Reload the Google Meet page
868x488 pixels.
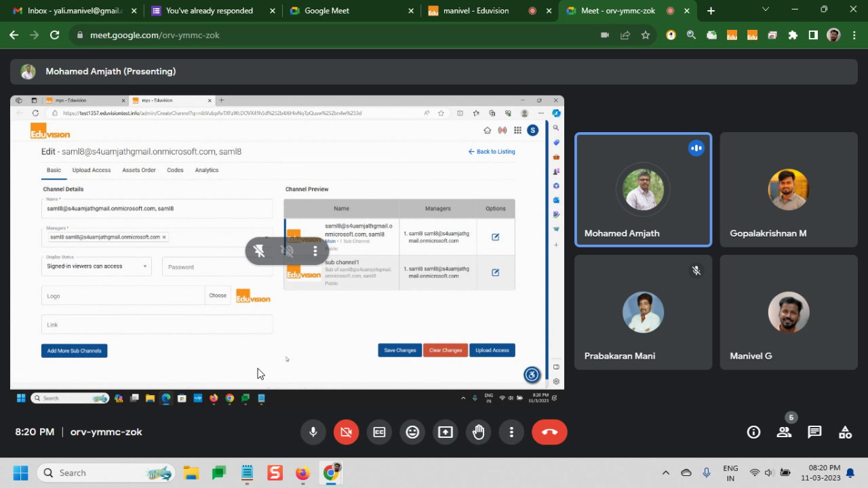54,35
